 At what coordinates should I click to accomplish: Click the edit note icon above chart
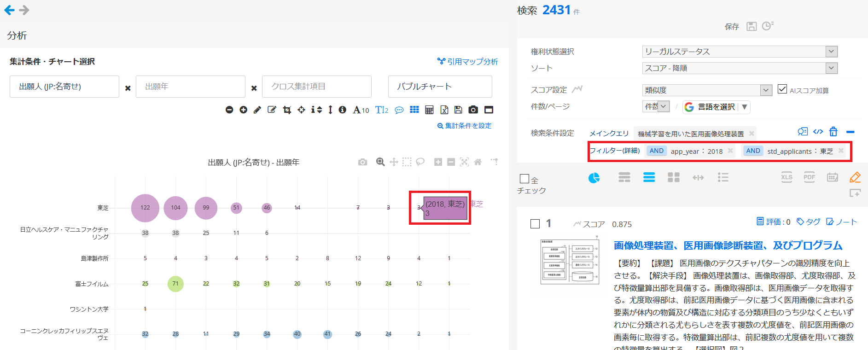[272, 110]
